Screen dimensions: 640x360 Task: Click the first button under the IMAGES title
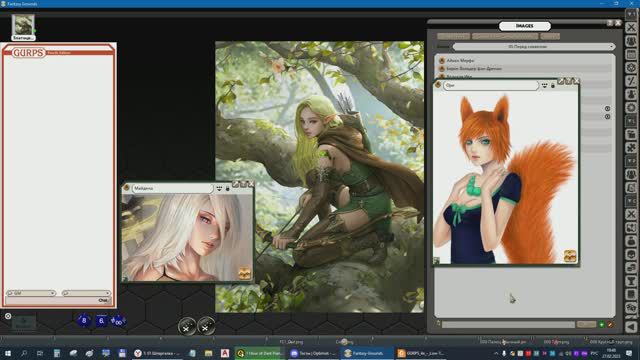coord(453,36)
